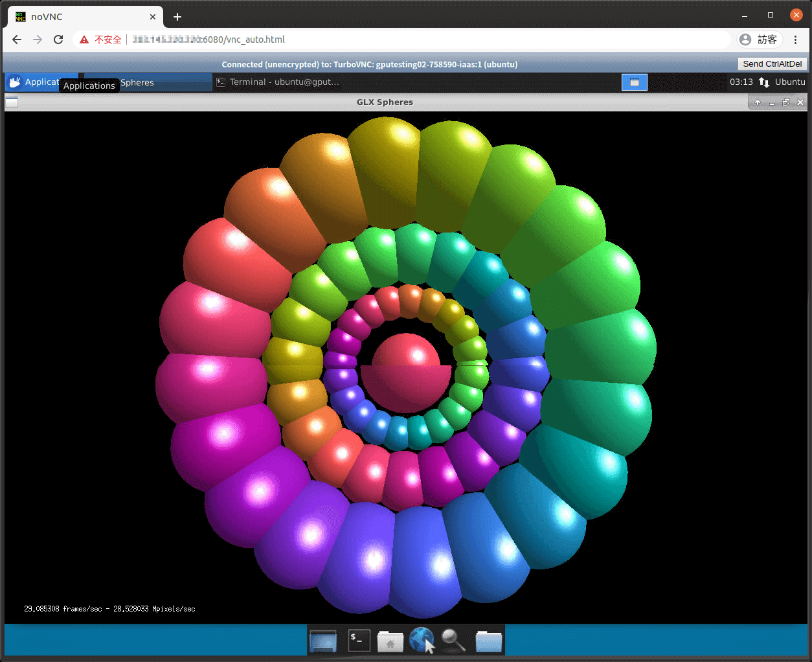Open Application Finder via the magnifier icon
812x662 pixels.
point(454,641)
